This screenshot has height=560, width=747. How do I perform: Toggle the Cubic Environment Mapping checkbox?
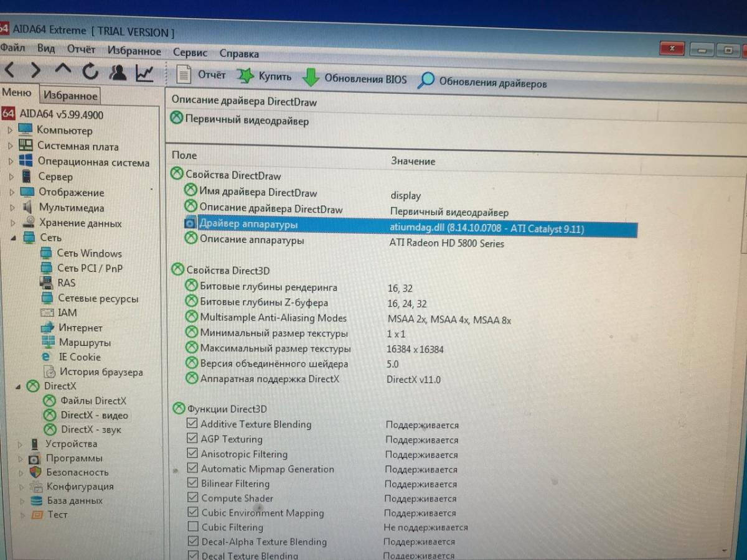point(192,512)
